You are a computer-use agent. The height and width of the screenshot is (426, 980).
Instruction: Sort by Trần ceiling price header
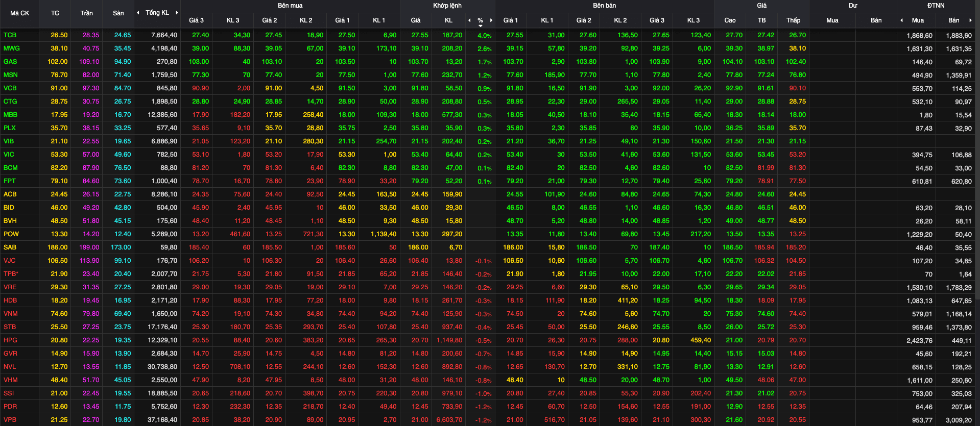(x=86, y=13)
